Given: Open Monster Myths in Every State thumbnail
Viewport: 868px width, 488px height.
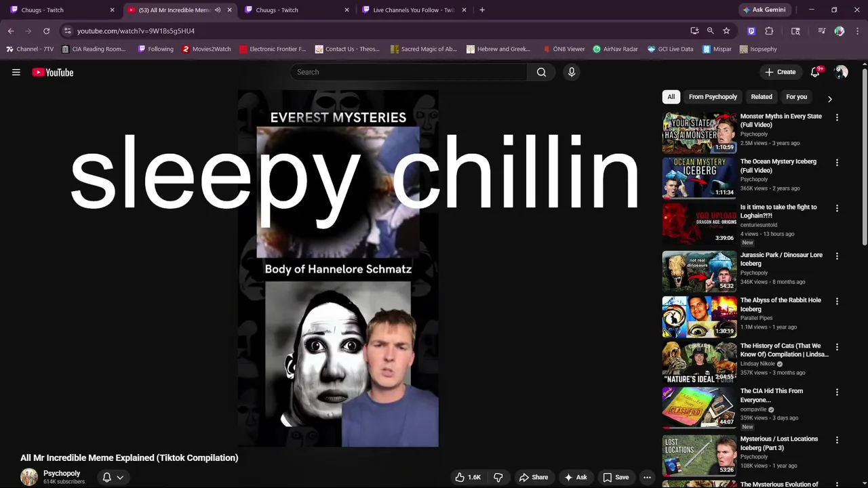Looking at the screenshot, I should pyautogui.click(x=699, y=133).
